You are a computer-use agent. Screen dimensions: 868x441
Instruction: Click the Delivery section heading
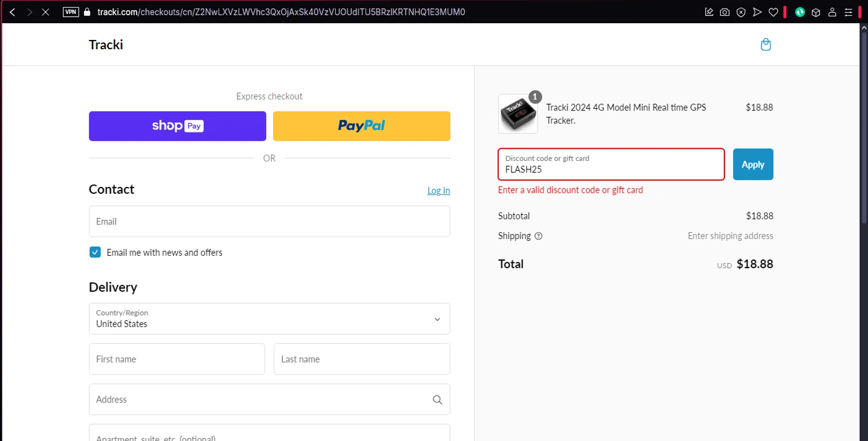tap(113, 287)
